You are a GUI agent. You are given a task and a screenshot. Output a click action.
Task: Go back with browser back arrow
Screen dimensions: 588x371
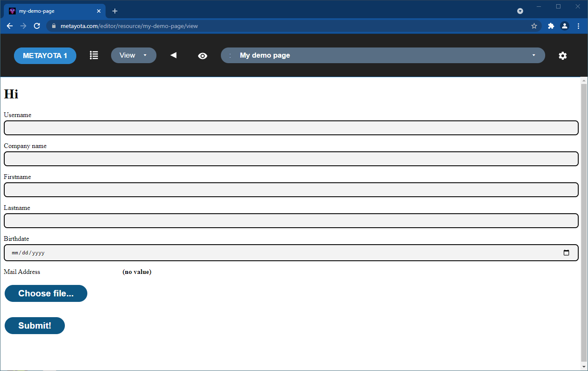(x=10, y=26)
